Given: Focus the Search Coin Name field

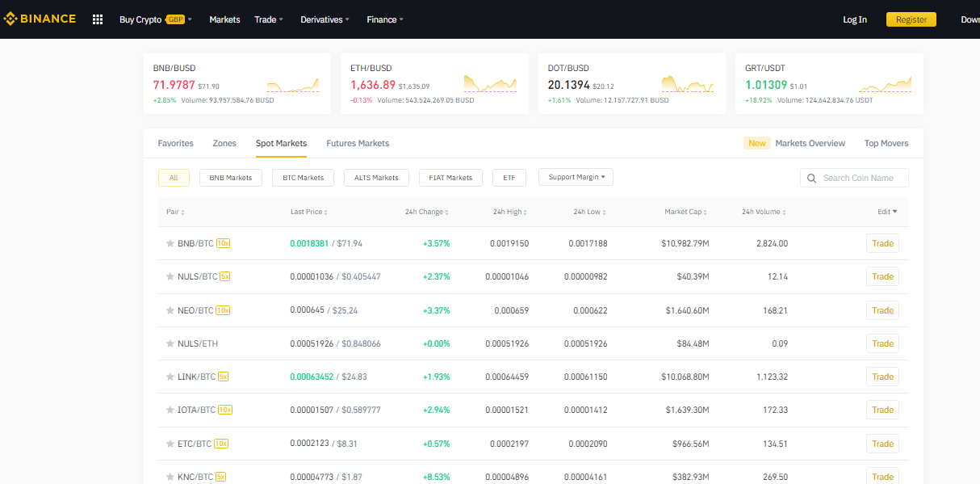Looking at the screenshot, I should [854, 178].
